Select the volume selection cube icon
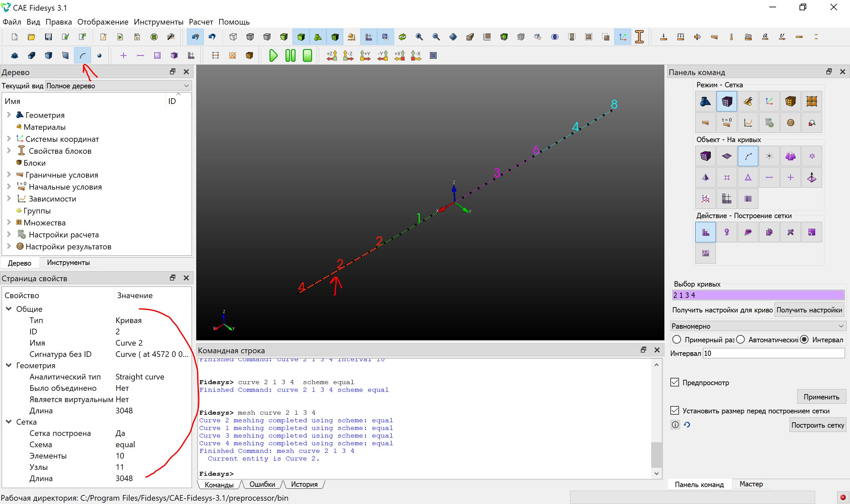Image resolution: width=850 pixels, height=504 pixels. click(48, 55)
